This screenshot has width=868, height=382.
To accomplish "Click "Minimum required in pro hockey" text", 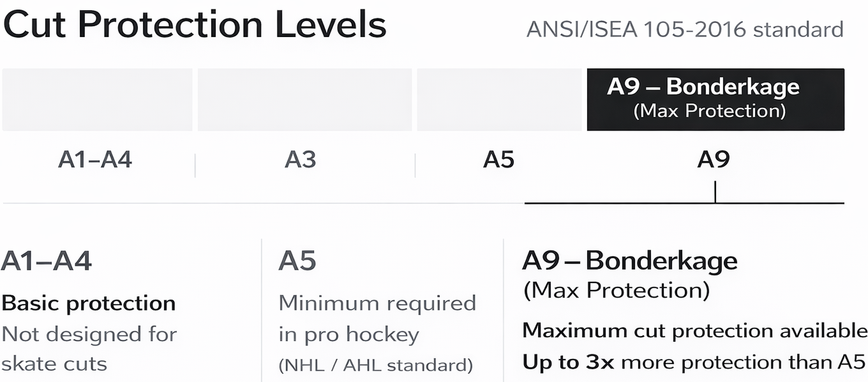I will 377,318.
